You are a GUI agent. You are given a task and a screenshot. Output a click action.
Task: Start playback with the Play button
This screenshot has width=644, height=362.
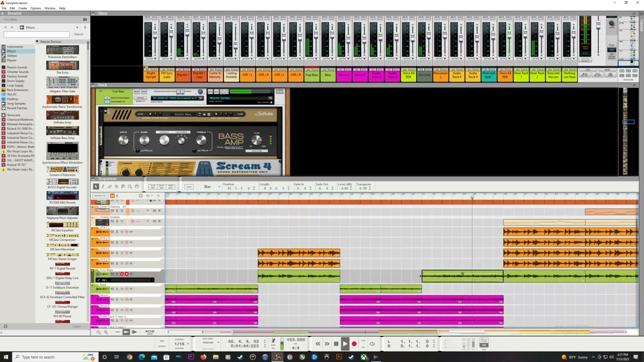tap(345, 344)
